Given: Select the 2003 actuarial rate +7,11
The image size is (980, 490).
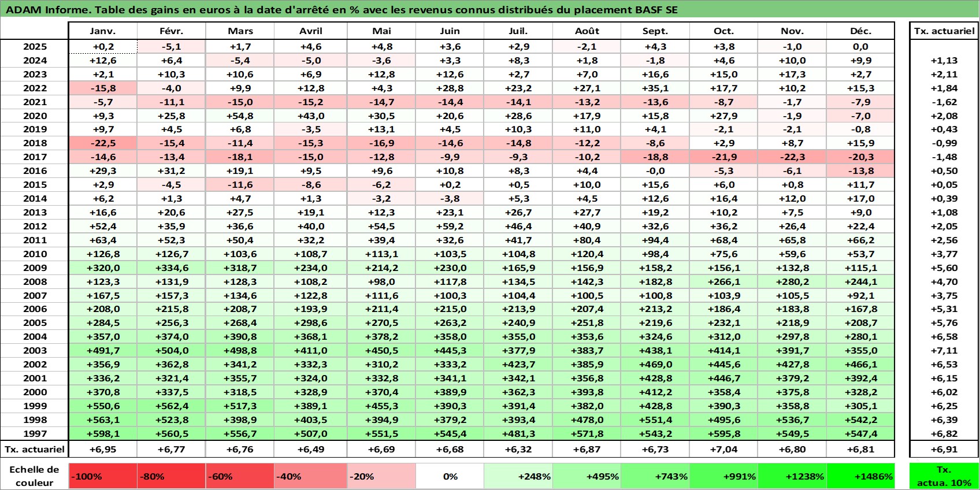Looking at the screenshot, I should click(944, 350).
